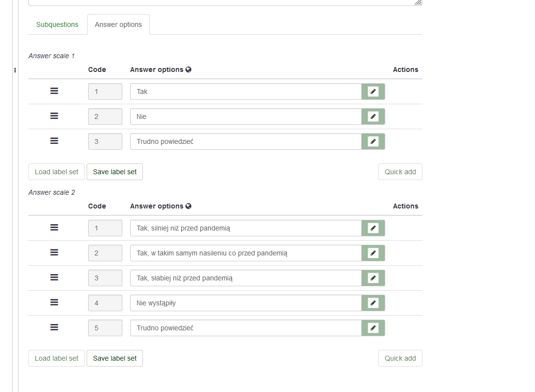Open Quick add for Answer scale 1

click(x=400, y=172)
